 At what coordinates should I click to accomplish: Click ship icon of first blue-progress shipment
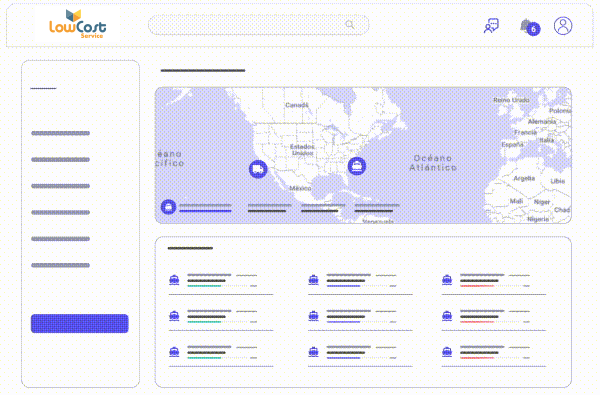[313, 280]
